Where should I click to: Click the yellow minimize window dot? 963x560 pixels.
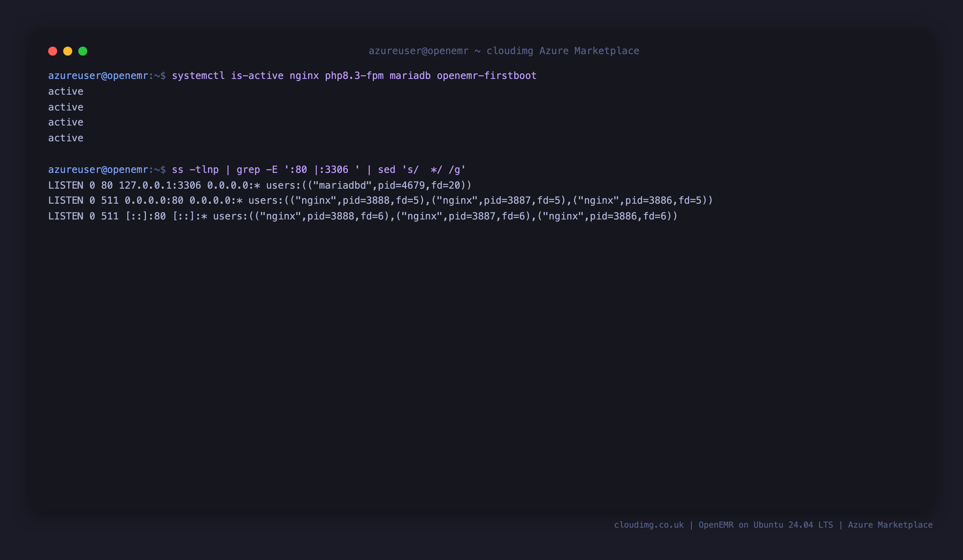click(68, 51)
